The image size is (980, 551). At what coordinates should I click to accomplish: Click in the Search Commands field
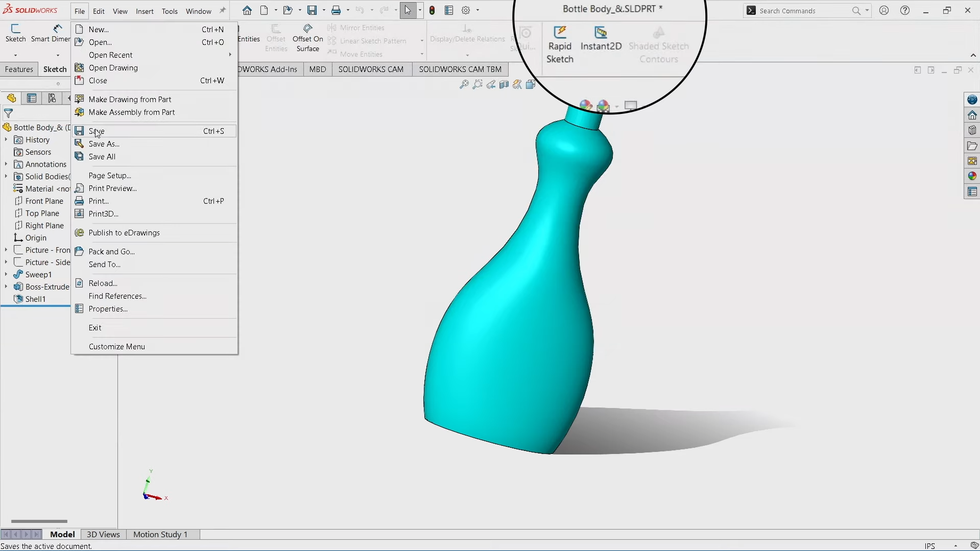(802, 11)
